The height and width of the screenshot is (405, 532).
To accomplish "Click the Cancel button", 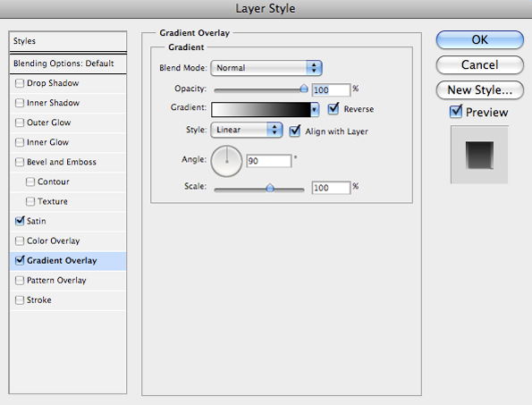I will tap(480, 64).
